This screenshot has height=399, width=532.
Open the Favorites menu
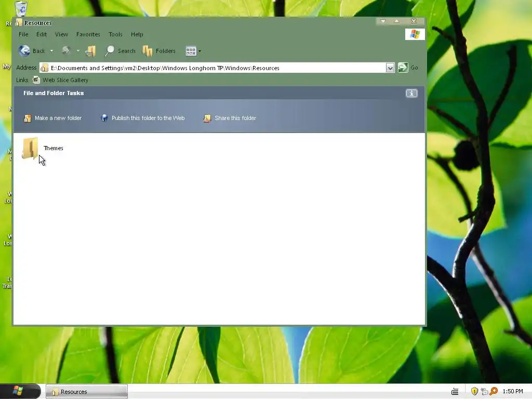(x=88, y=34)
